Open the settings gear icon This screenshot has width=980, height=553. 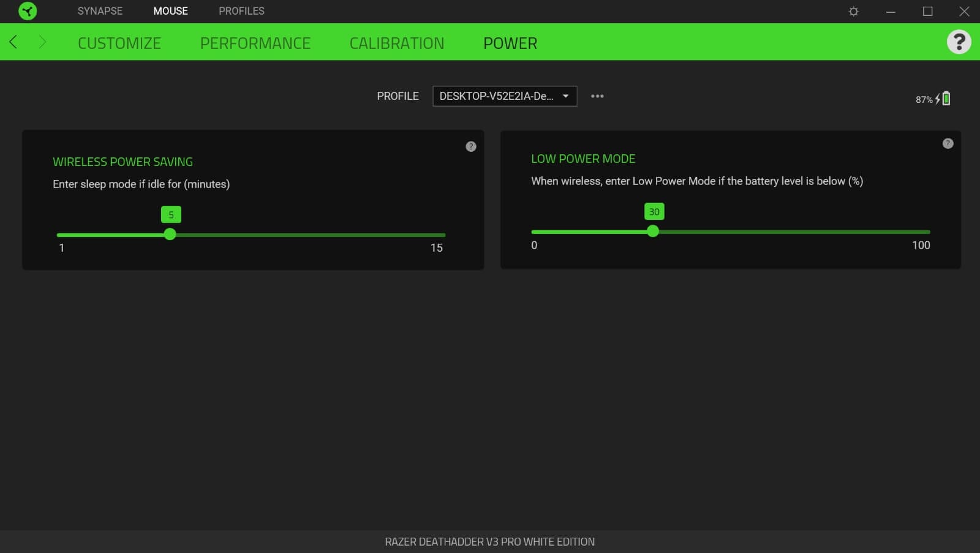point(853,12)
